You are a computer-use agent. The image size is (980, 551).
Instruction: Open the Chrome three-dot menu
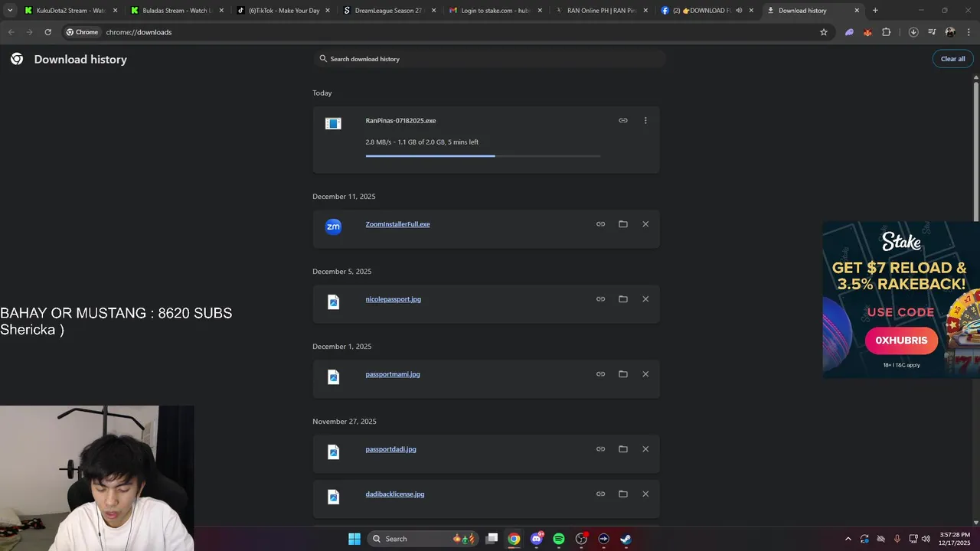968,32
